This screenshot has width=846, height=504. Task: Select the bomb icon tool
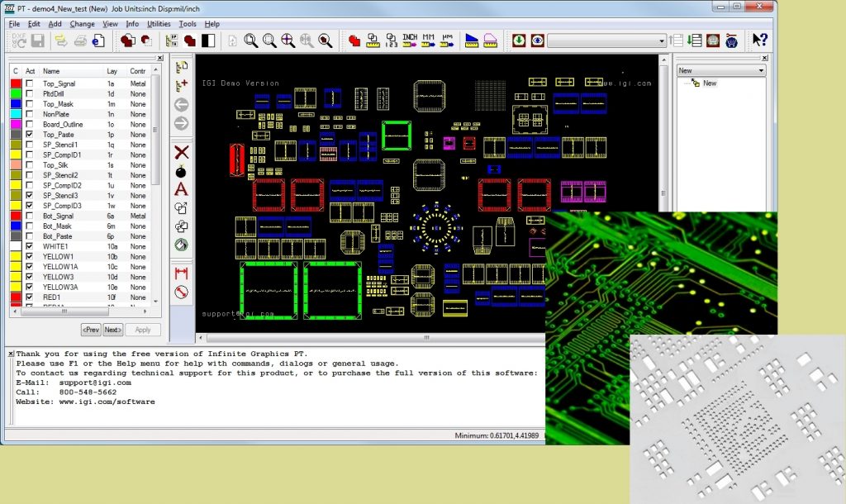click(182, 171)
